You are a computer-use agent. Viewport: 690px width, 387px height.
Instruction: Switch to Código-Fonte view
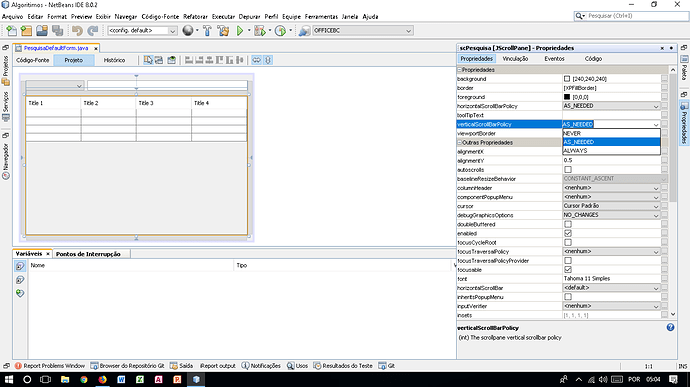[x=33, y=60]
